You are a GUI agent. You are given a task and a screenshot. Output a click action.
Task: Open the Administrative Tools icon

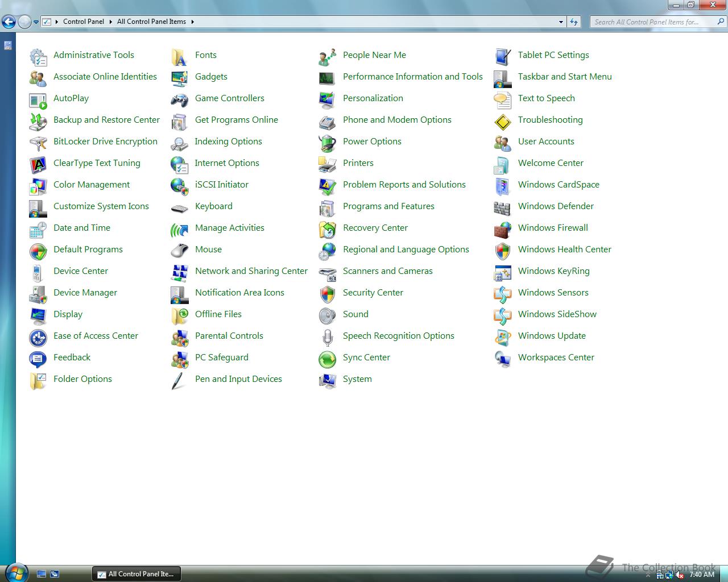[38, 56]
